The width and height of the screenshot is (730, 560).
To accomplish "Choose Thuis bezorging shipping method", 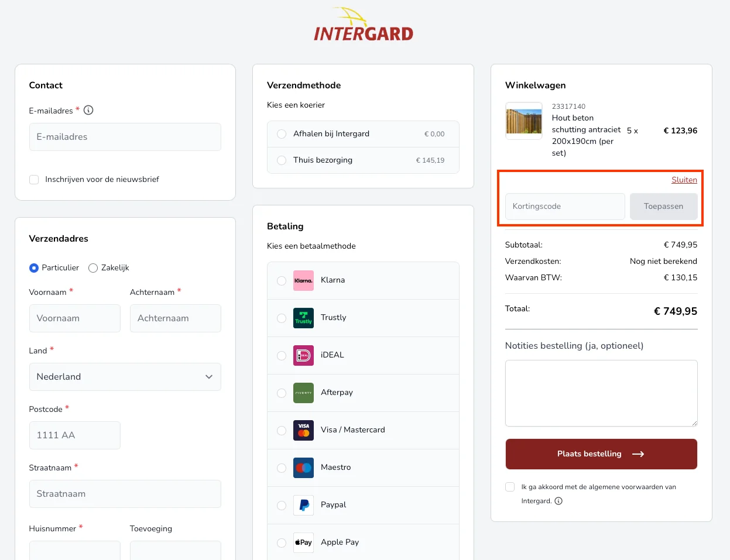I will 282,160.
